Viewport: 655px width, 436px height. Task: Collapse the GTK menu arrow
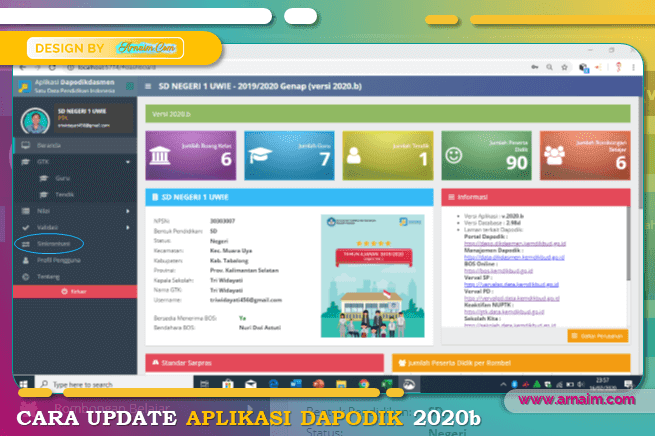128,162
